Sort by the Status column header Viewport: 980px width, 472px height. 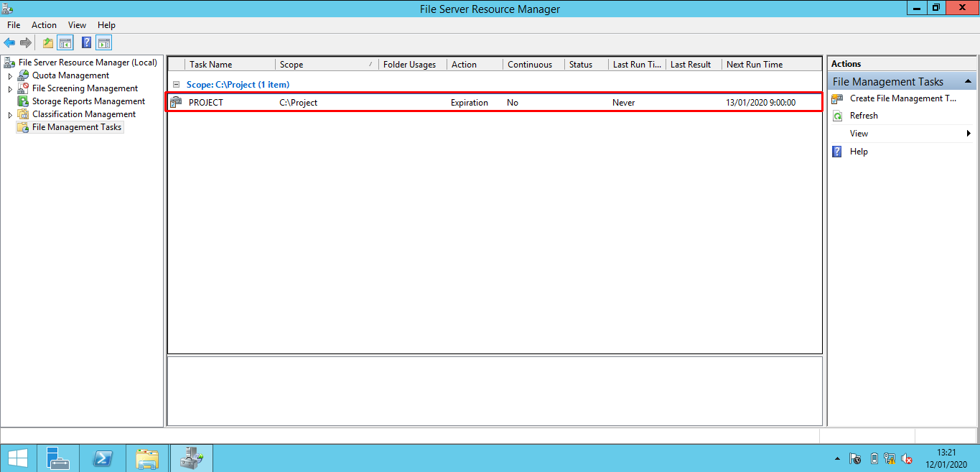pos(586,65)
